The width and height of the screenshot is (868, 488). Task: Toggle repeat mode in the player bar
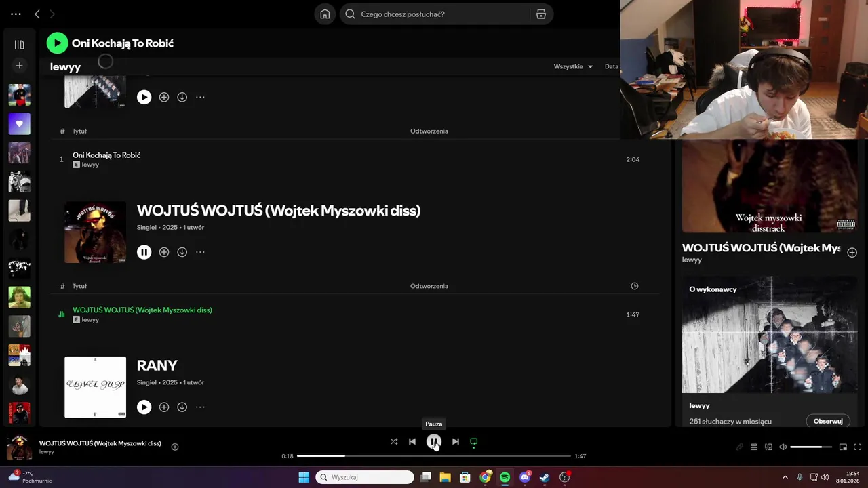[x=474, y=441]
